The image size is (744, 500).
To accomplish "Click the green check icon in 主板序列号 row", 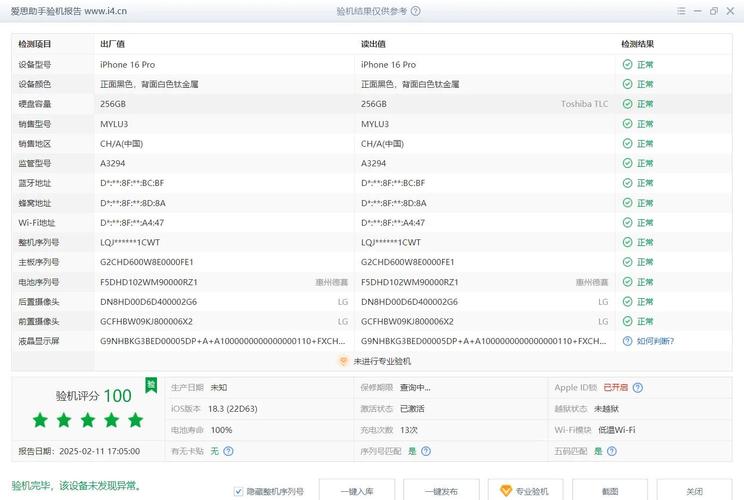I will 627,262.
